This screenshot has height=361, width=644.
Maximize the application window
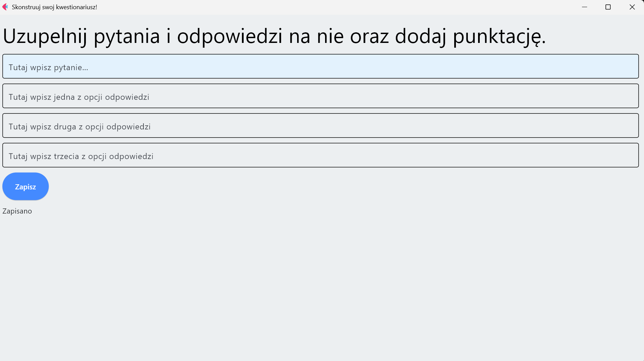[x=608, y=7]
